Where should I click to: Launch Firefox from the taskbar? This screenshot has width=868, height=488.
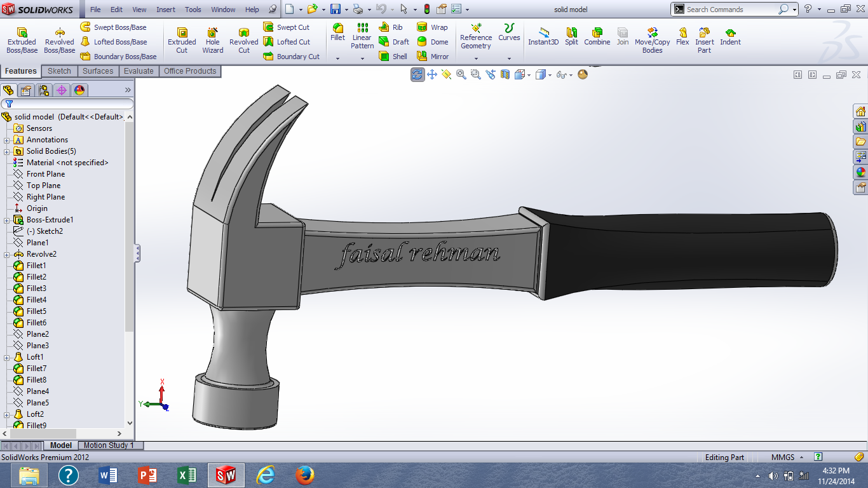pyautogui.click(x=305, y=475)
